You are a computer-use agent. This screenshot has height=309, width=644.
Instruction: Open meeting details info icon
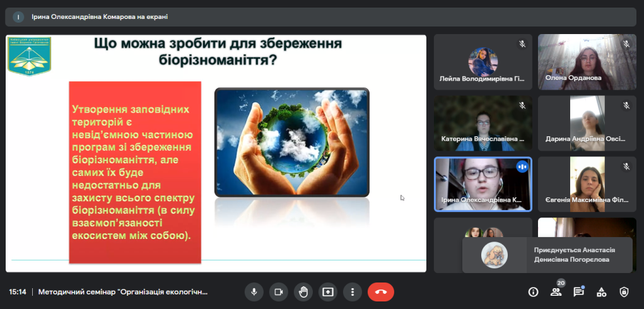coord(533,292)
